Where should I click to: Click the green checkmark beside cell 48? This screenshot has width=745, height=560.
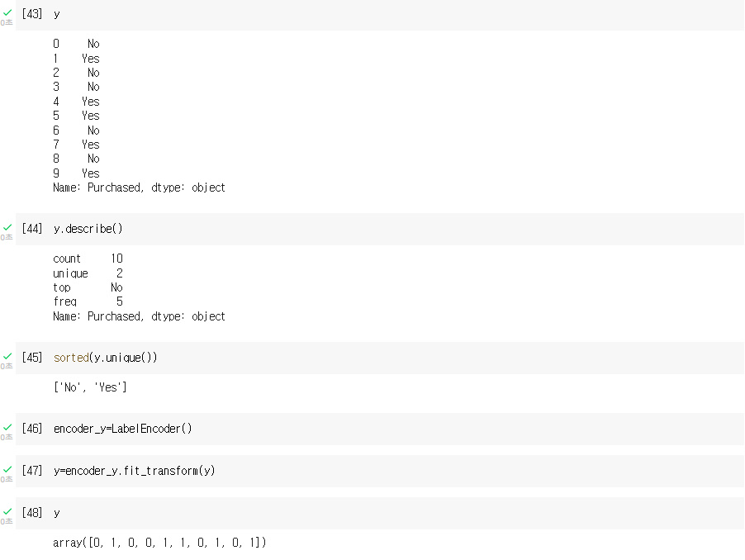tap(7, 511)
